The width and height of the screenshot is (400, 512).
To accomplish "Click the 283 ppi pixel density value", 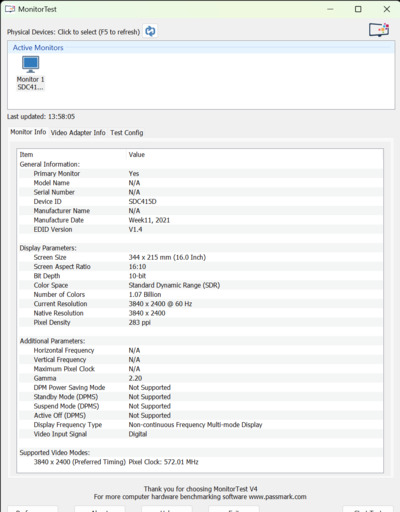I will [140, 323].
